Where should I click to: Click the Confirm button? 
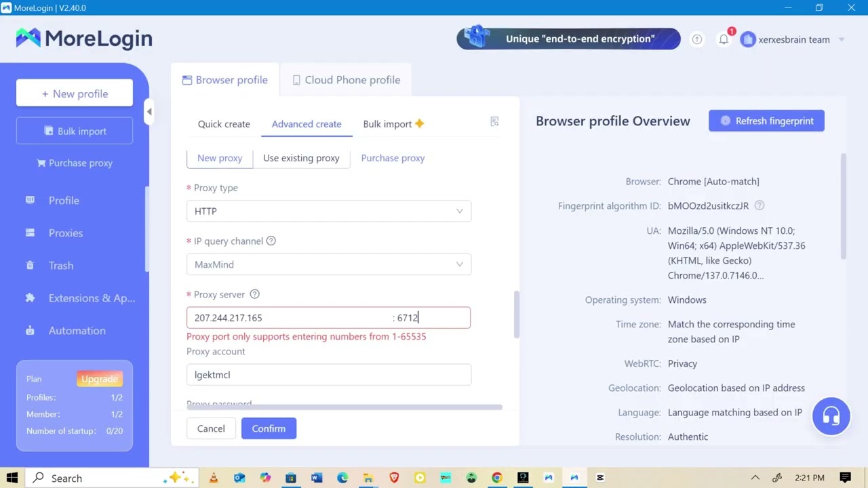coord(269,428)
